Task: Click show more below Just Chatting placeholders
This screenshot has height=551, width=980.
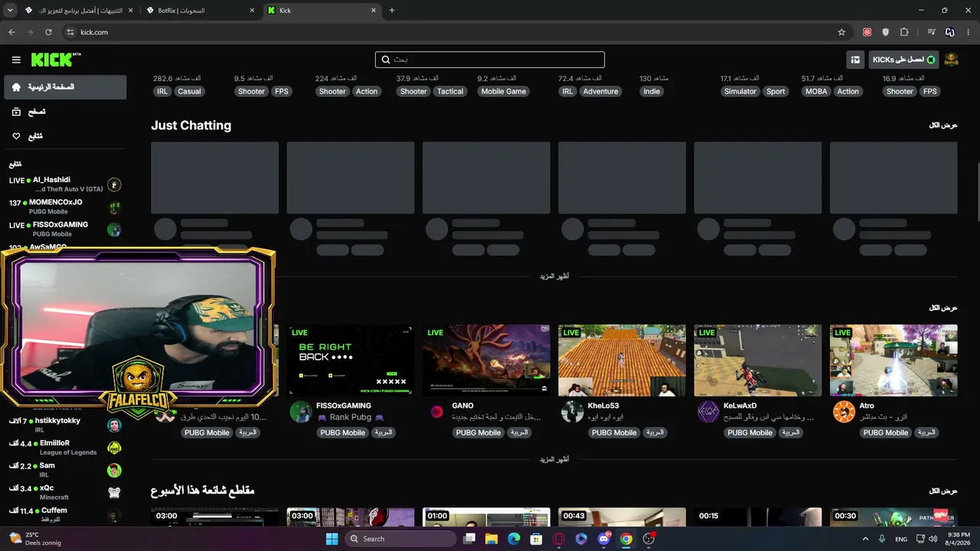Action: (x=554, y=276)
